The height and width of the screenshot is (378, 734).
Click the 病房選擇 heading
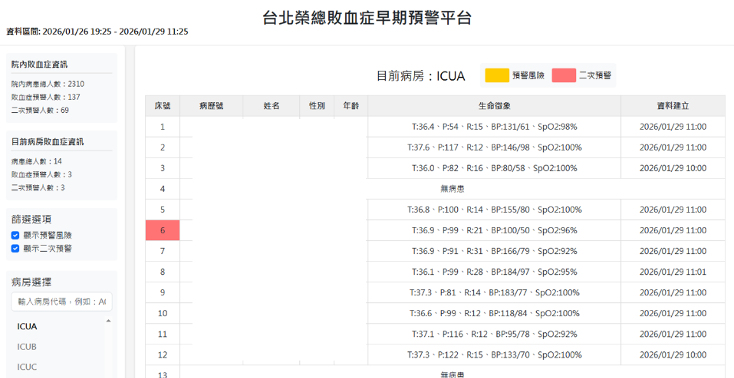(x=31, y=282)
